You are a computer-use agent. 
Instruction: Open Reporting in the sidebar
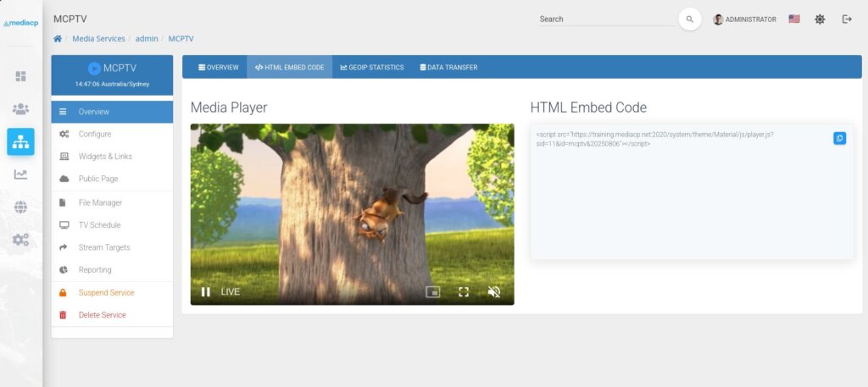(112, 270)
